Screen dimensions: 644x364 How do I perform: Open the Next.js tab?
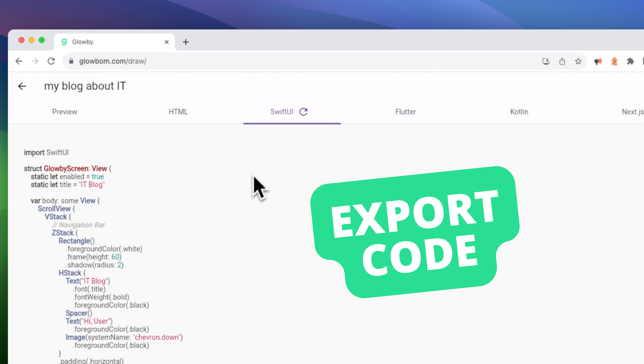coord(632,112)
